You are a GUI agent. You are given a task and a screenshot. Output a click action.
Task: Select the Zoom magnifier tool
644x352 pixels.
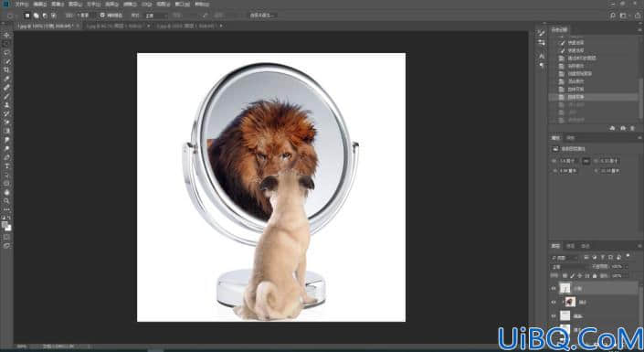(6, 200)
